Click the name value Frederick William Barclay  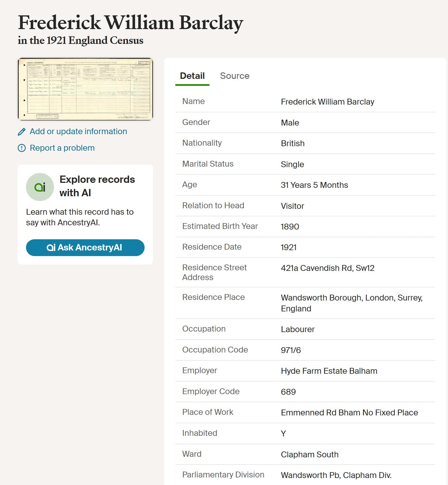327,102
